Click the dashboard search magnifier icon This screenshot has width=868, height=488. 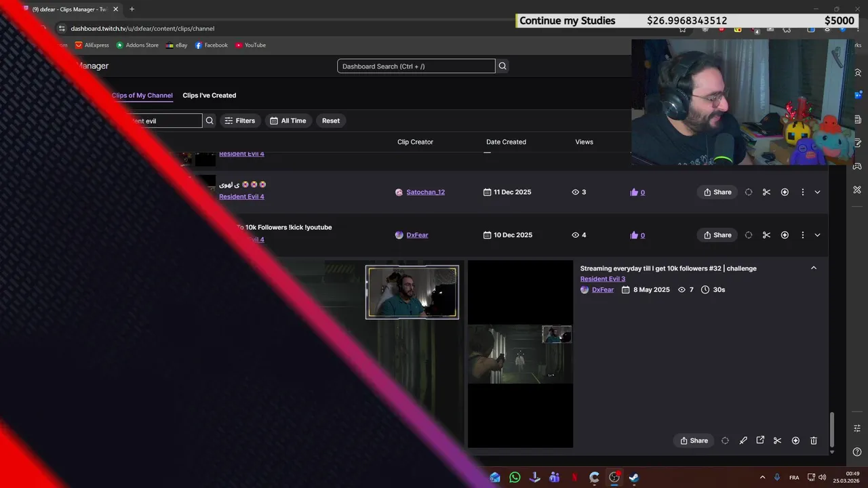pyautogui.click(x=502, y=66)
